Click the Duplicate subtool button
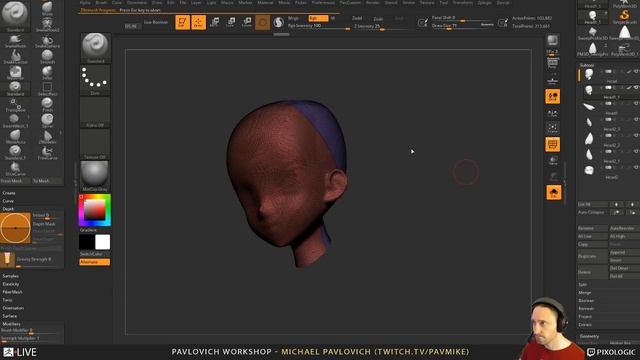The width and height of the screenshot is (640, 360). [592, 256]
